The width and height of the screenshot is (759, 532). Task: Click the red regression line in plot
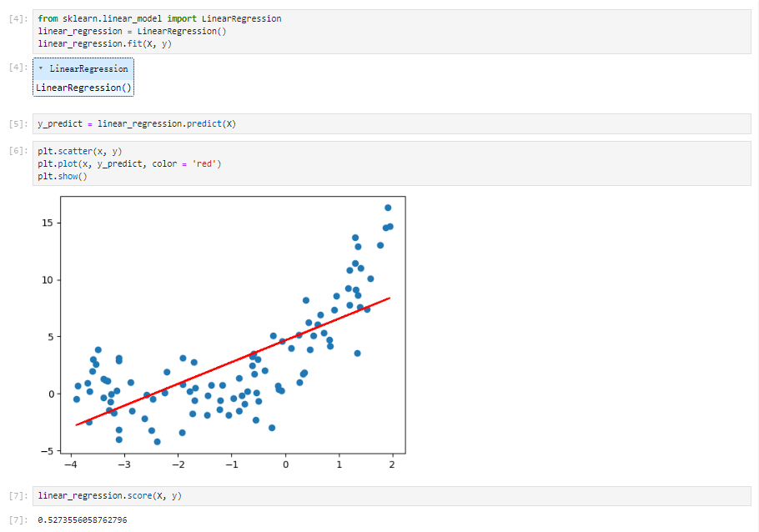233,362
